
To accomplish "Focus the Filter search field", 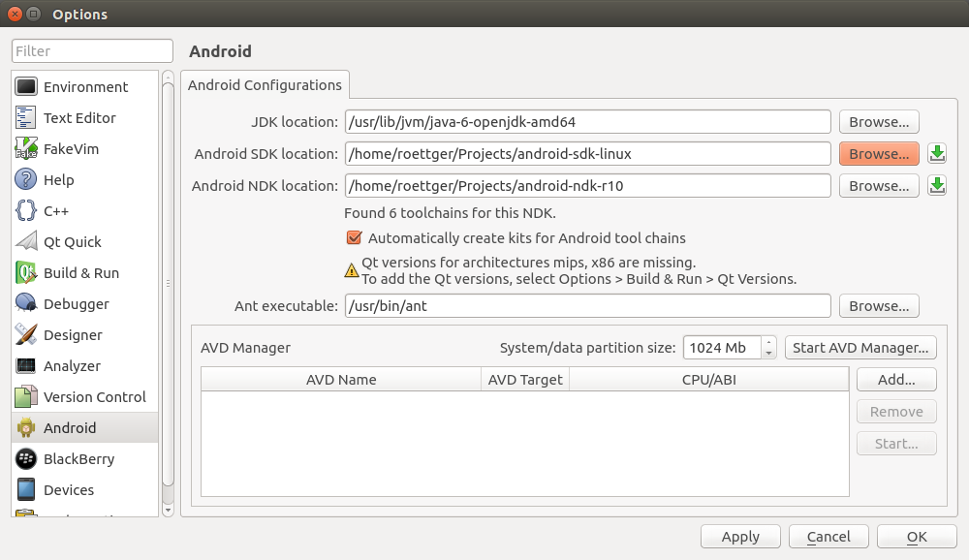I will pos(92,50).
